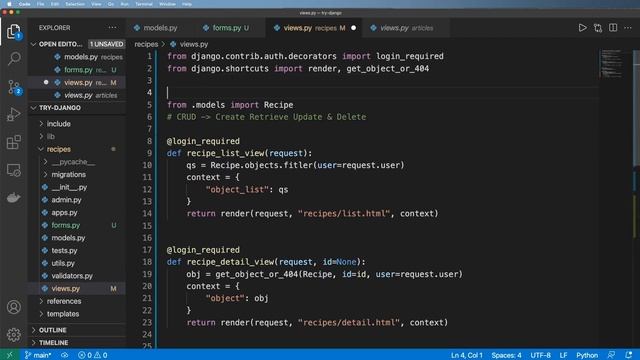Viewport: 640px width, 360px height.
Task: Open the Terminal menu in menu bar
Action: pyautogui.click(x=144, y=4)
